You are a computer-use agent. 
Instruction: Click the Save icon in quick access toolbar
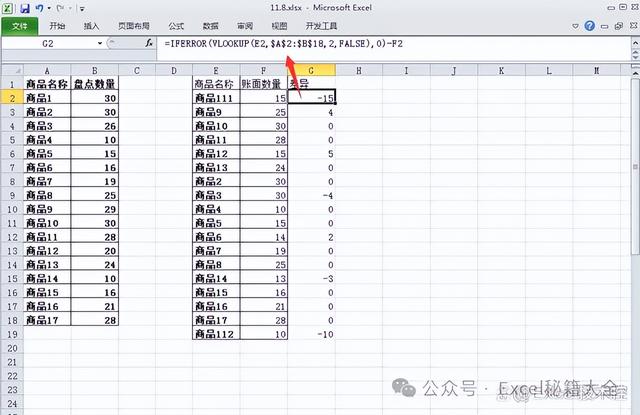(x=24, y=8)
